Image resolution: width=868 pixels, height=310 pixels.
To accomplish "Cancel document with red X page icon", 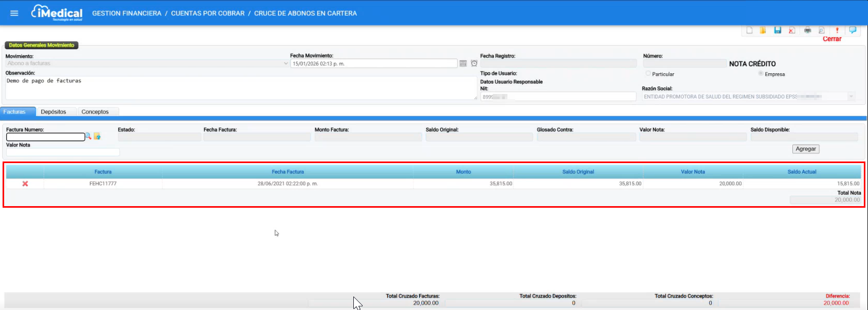I will 792,31.
